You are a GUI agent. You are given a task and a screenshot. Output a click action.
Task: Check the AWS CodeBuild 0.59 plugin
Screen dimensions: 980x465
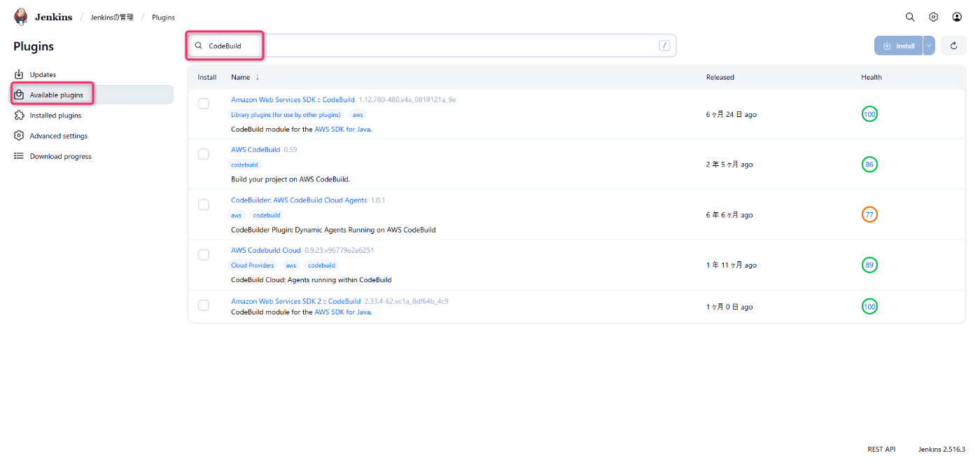(x=204, y=154)
